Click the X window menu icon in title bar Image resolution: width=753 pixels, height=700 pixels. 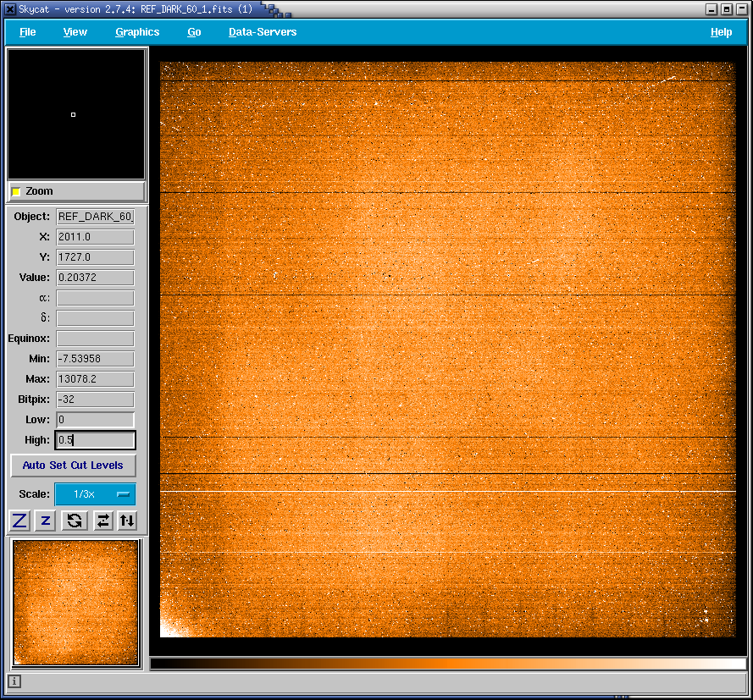tap(10, 9)
